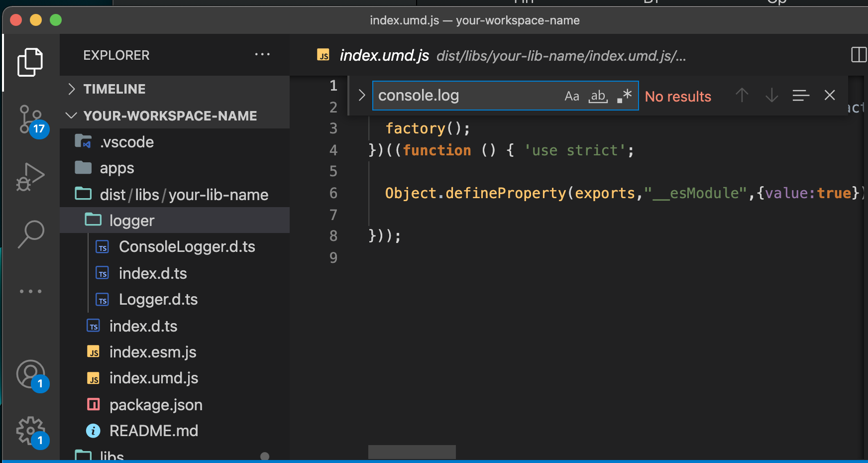Click the function keyword on line 4

coord(437,150)
